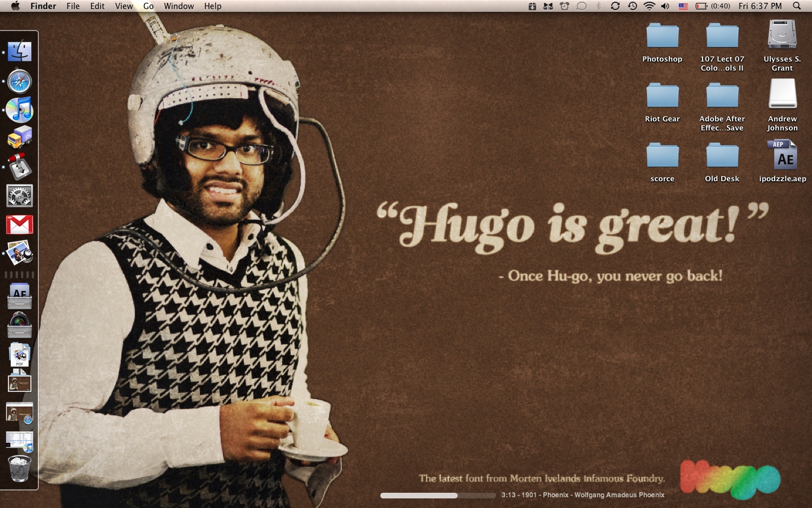Restore the minimized iTunes window from Dock
This screenshot has height=508, width=812.
pos(19,442)
